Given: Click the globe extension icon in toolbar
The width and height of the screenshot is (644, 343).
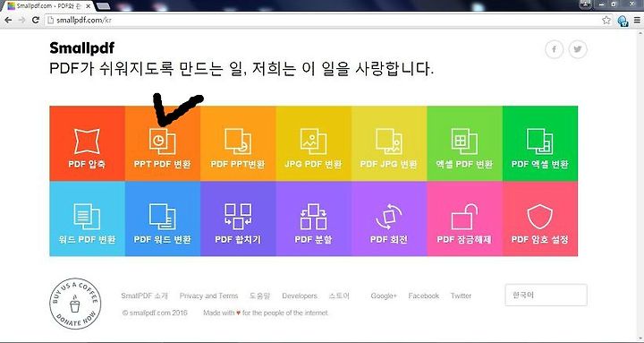Looking at the screenshot, I should click(x=623, y=21).
